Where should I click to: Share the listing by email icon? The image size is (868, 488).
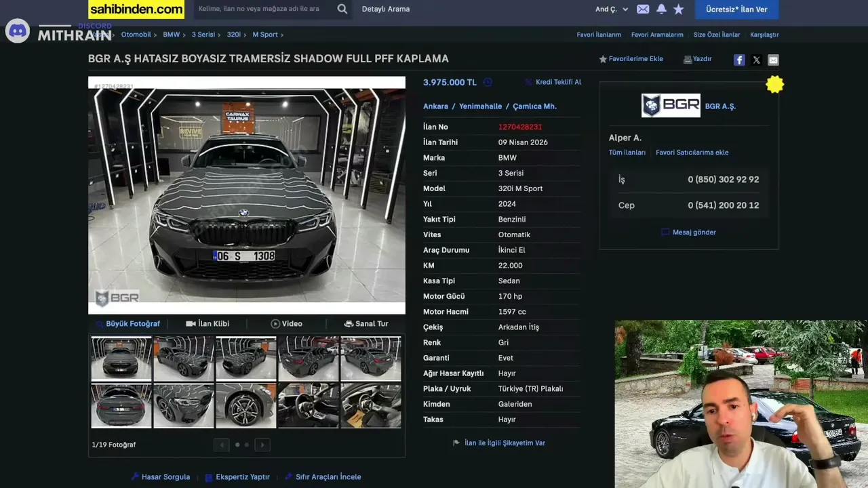(773, 60)
